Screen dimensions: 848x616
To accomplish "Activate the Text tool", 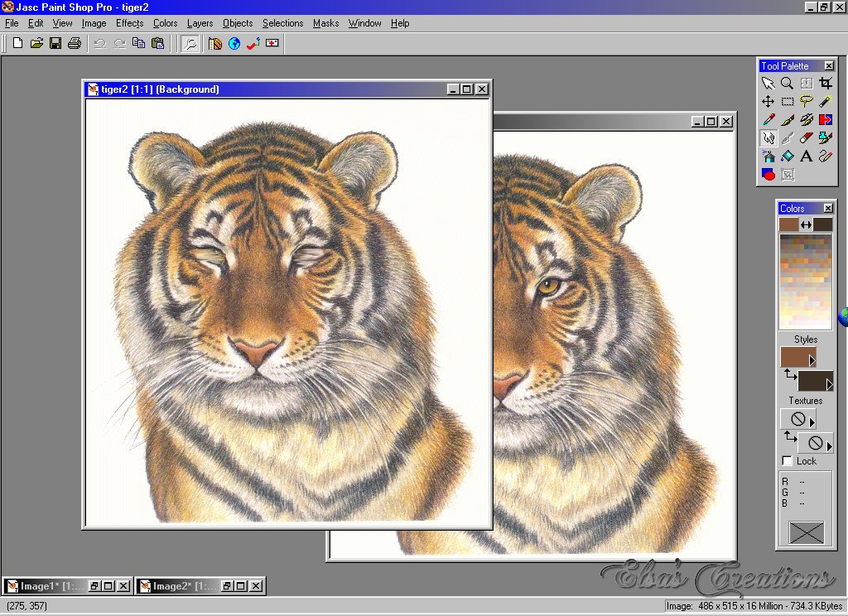I will pyautogui.click(x=806, y=156).
